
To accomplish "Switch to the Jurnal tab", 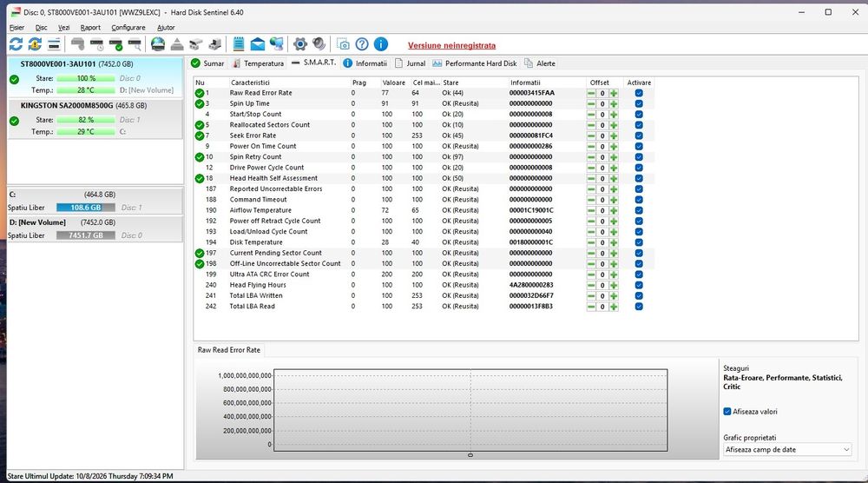I will [411, 63].
